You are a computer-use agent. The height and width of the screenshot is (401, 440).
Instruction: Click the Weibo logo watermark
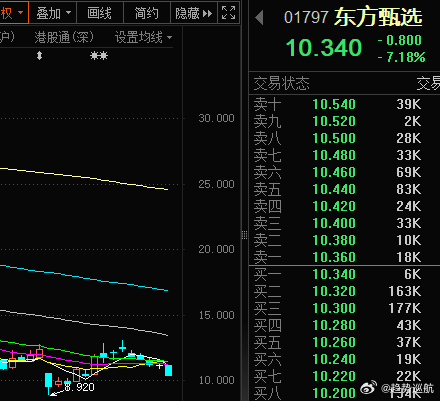(369, 387)
